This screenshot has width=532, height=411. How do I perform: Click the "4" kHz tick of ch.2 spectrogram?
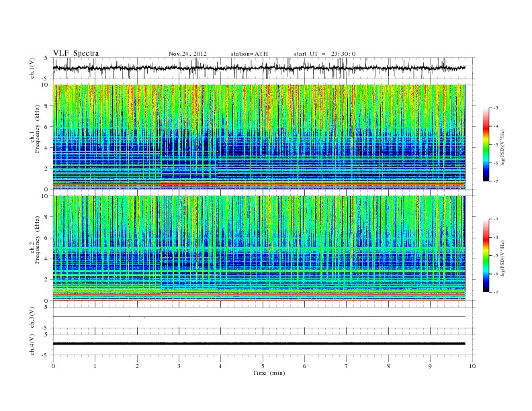47,259
